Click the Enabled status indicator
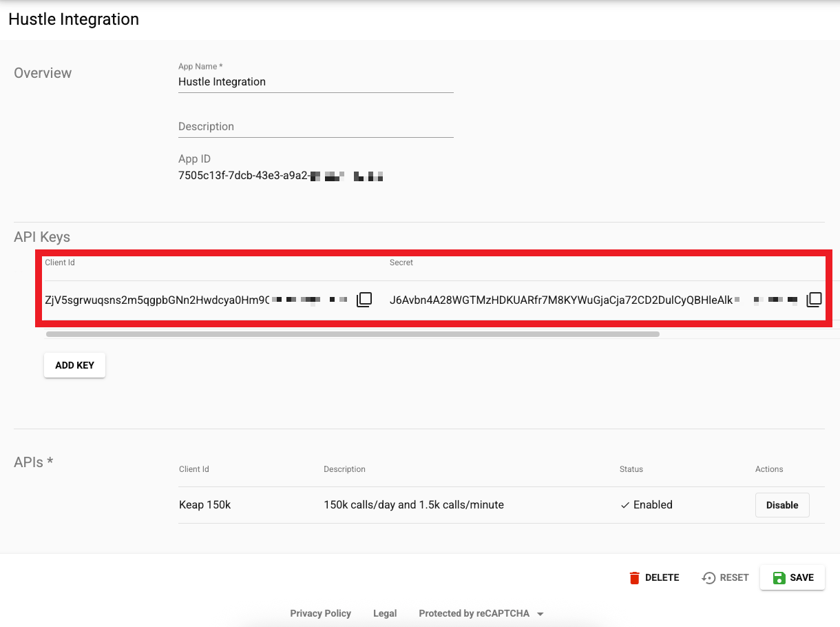Viewport: 840px width, 627px height. (647, 504)
